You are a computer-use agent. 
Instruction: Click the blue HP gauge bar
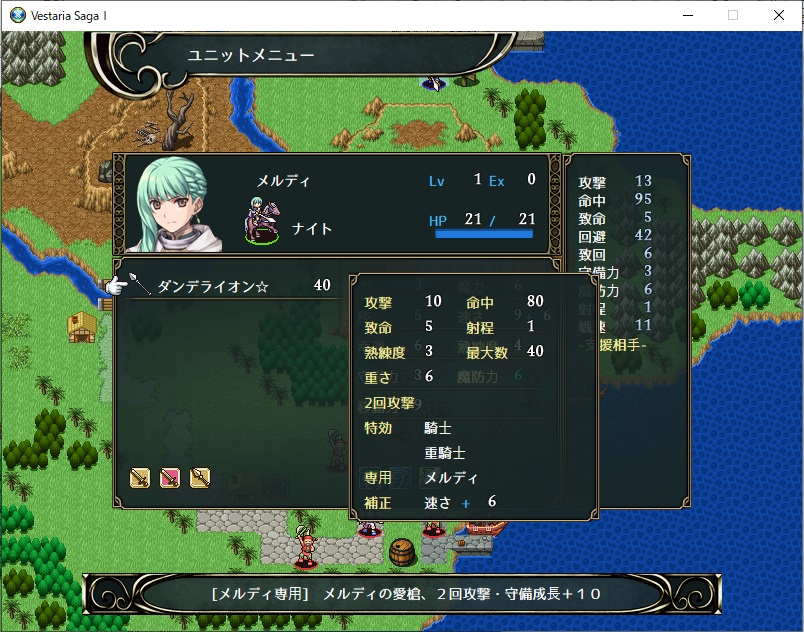point(484,234)
